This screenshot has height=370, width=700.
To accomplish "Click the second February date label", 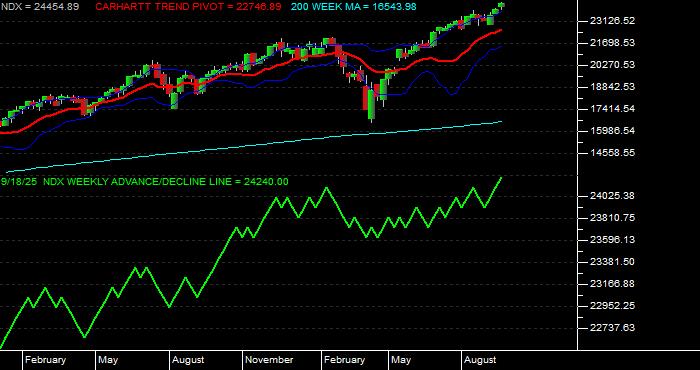I will click(x=344, y=360).
